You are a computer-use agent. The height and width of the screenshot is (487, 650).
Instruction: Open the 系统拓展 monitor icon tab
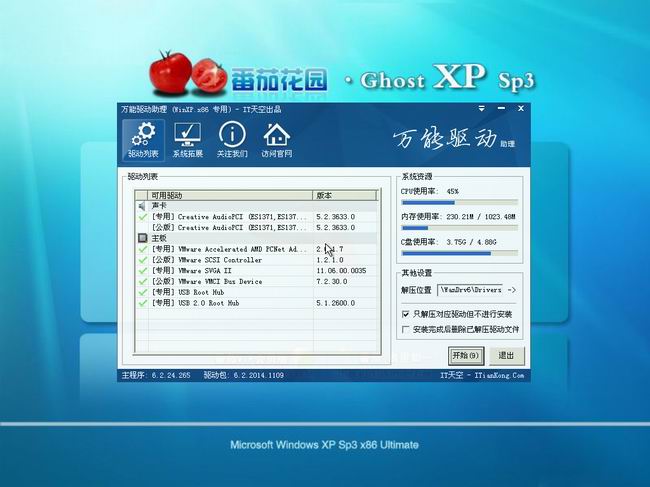click(x=187, y=140)
